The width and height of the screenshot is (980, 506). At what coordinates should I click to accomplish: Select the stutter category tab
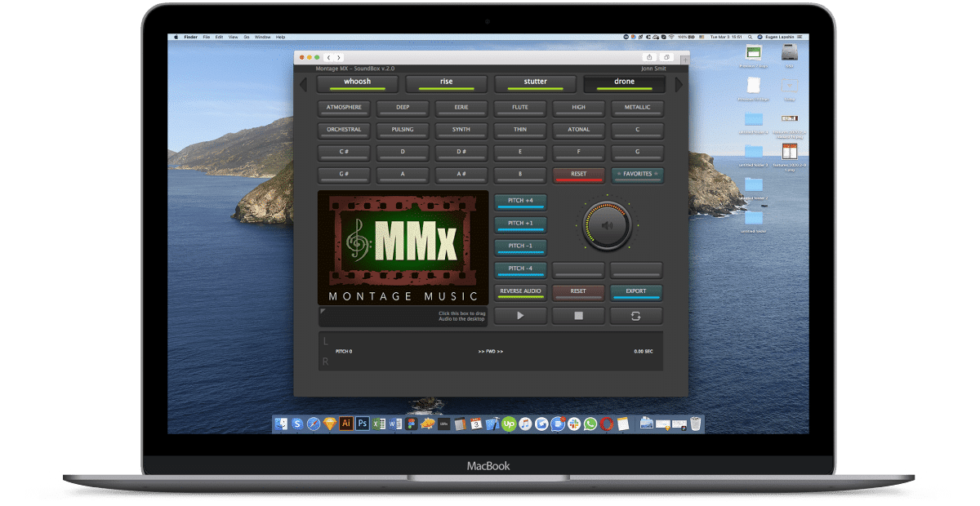536,83
